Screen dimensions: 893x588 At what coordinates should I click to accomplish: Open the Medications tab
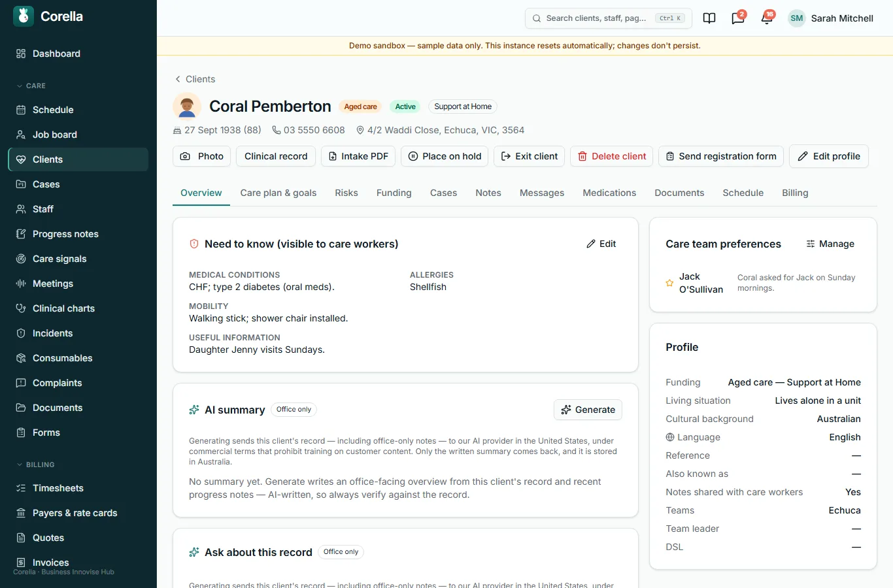tap(609, 193)
